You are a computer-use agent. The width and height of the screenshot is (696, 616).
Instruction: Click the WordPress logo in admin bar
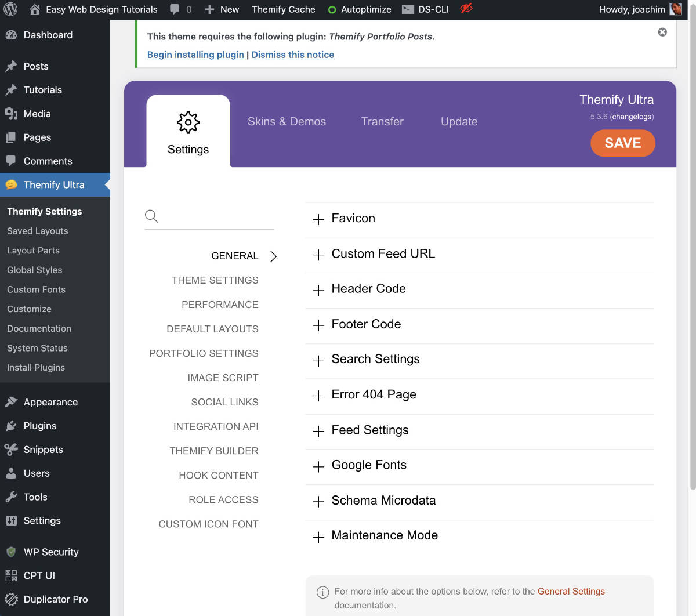pos(10,9)
